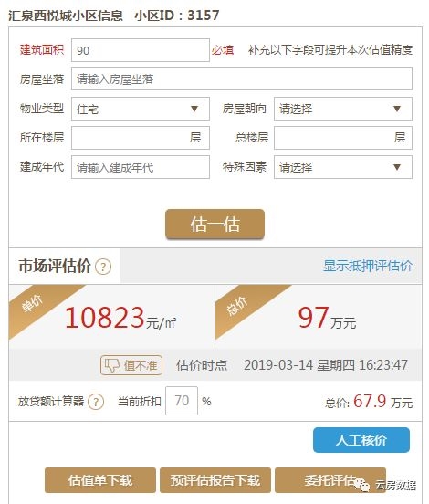Click the 预评估报告下载 button

tap(215, 480)
